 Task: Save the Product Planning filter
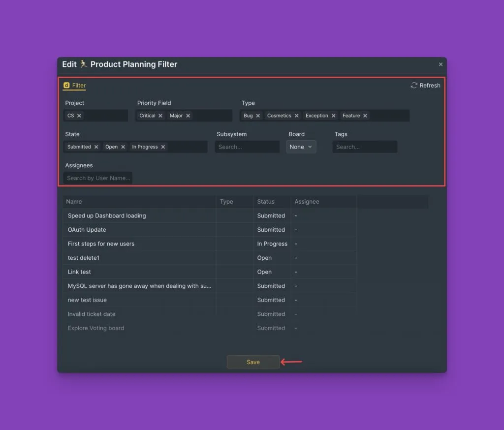coord(252,362)
